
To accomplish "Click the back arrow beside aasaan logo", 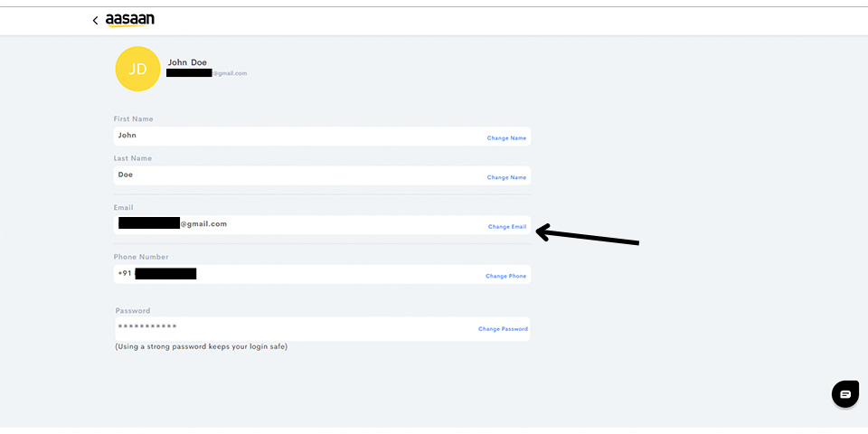I will tap(95, 21).
